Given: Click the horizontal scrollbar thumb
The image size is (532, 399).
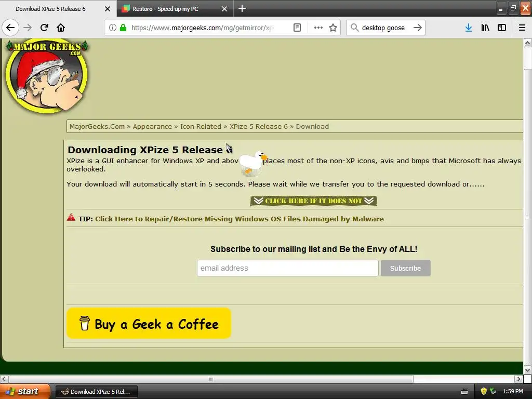Looking at the screenshot, I should (x=211, y=379).
